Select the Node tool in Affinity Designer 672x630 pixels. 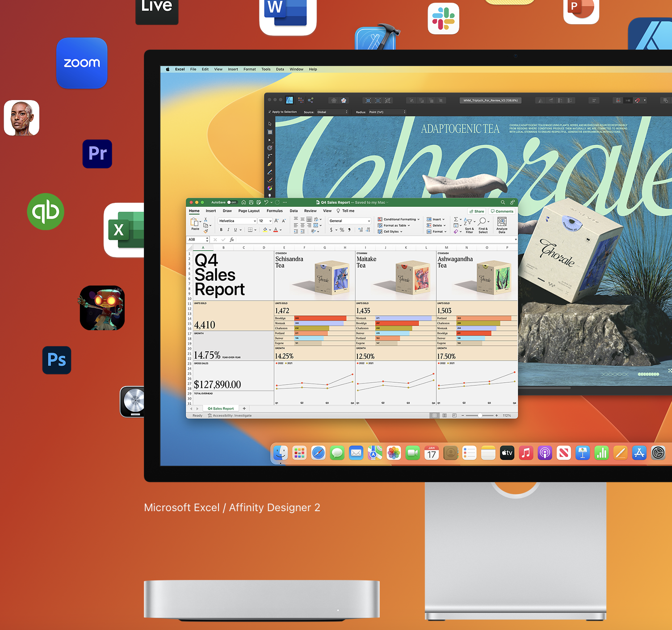[x=270, y=140]
